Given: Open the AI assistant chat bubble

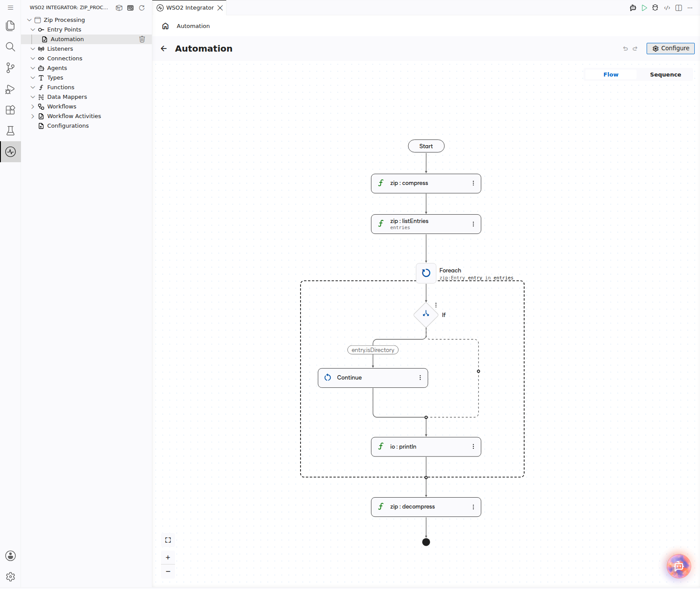Looking at the screenshot, I should point(679,566).
